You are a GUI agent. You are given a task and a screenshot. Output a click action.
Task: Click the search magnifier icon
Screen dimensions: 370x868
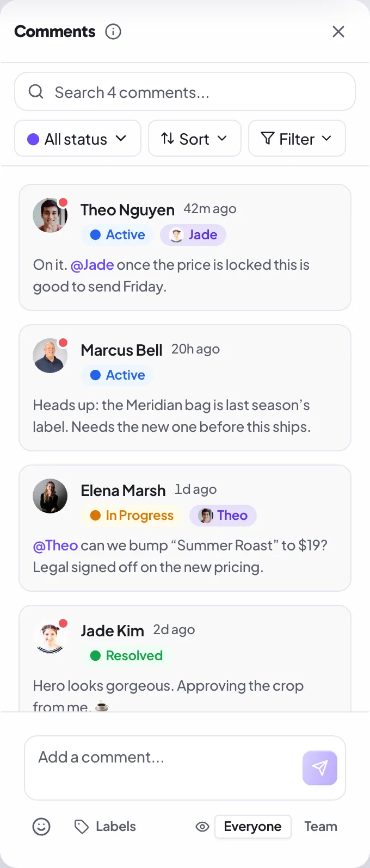36,91
